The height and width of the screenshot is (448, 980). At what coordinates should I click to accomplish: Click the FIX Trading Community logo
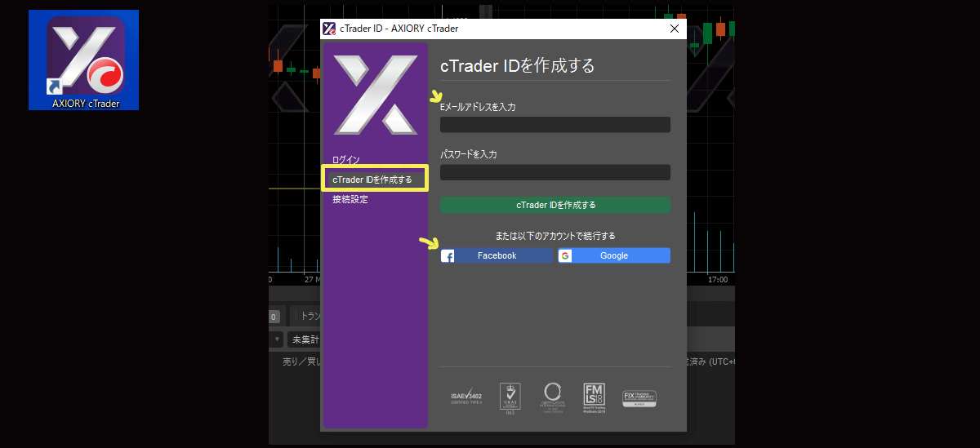point(639,398)
